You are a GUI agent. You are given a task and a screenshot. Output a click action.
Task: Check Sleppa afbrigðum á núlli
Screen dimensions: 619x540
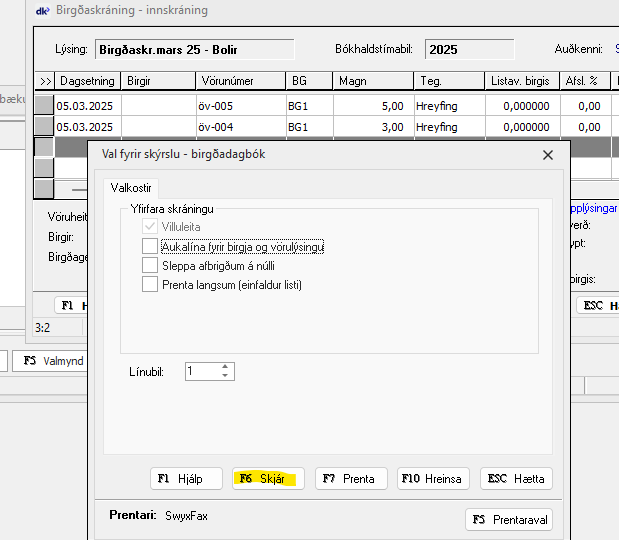(x=150, y=266)
